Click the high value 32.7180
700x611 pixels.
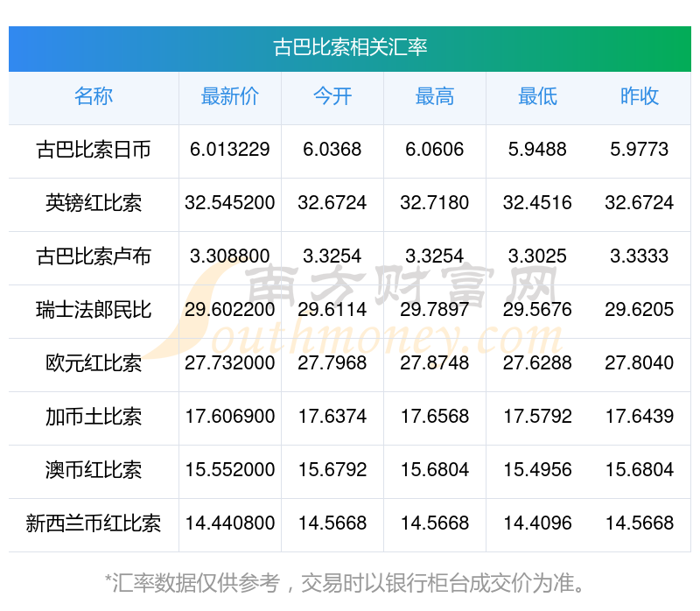(434, 203)
